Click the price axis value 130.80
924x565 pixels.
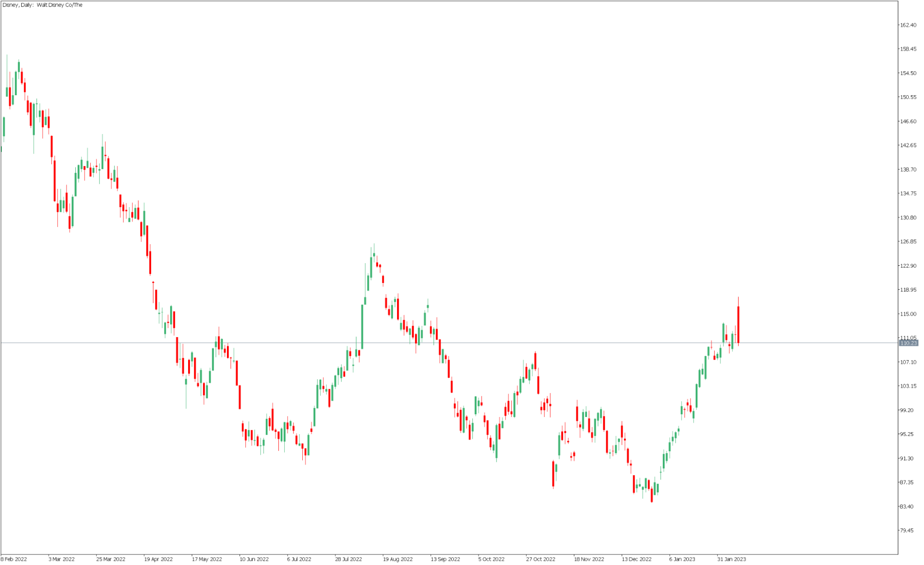[x=908, y=217]
